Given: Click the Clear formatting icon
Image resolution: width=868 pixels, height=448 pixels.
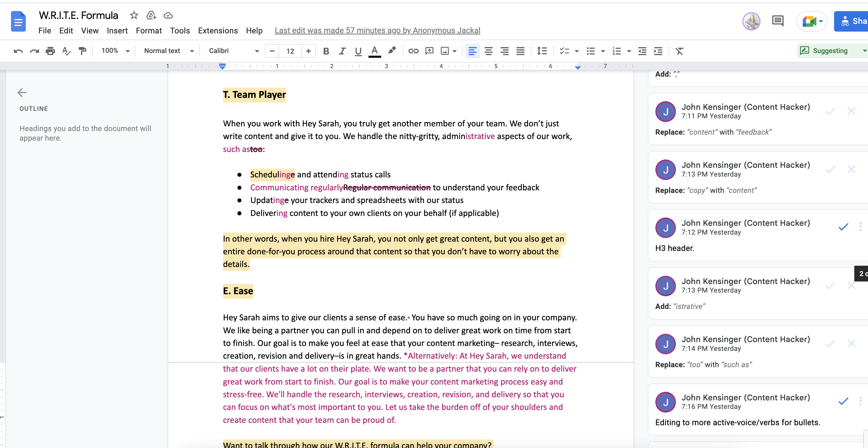Looking at the screenshot, I should tap(679, 51).
